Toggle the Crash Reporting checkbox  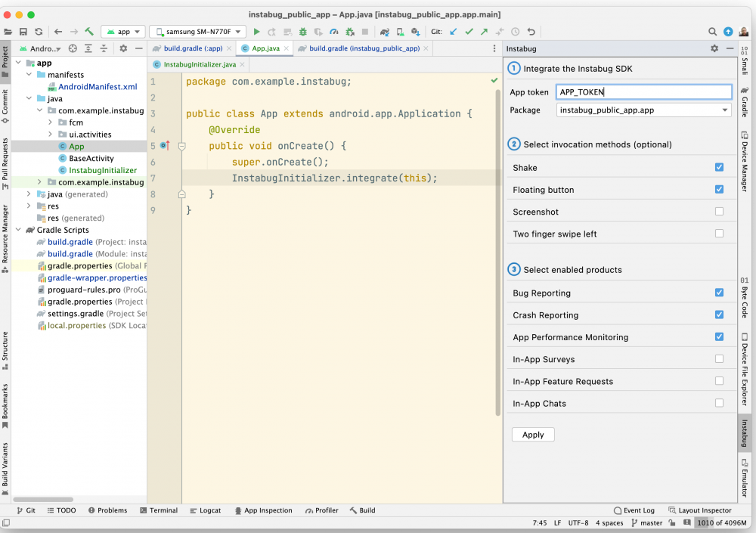[x=719, y=315]
